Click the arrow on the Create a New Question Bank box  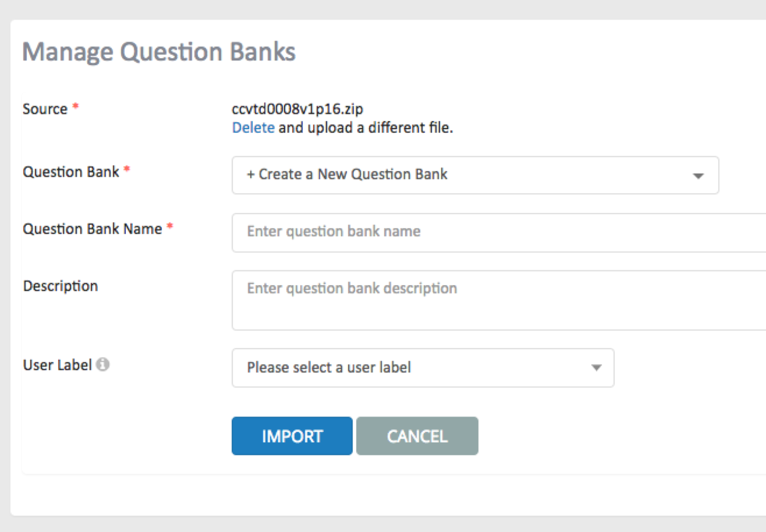(x=698, y=176)
